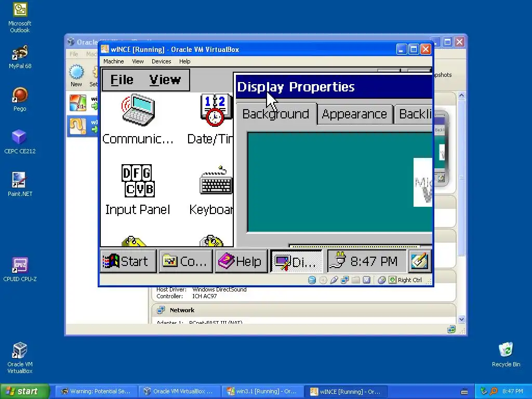Switch to Warning: Potential Se... taskbar item
This screenshot has width=532, height=399.
pyautogui.click(x=97, y=391)
